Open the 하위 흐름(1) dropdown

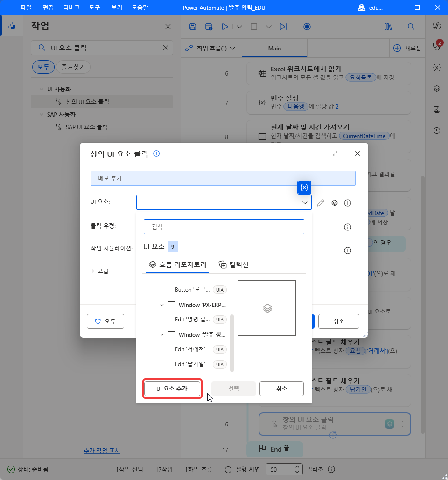tap(210, 49)
